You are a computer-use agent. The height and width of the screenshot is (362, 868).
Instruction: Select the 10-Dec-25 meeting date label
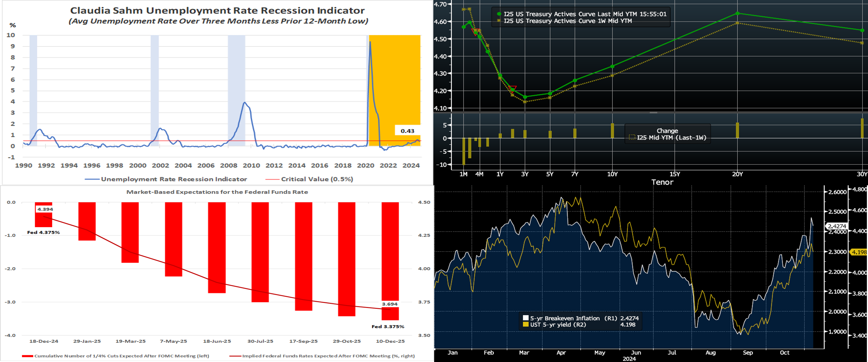pyautogui.click(x=390, y=341)
